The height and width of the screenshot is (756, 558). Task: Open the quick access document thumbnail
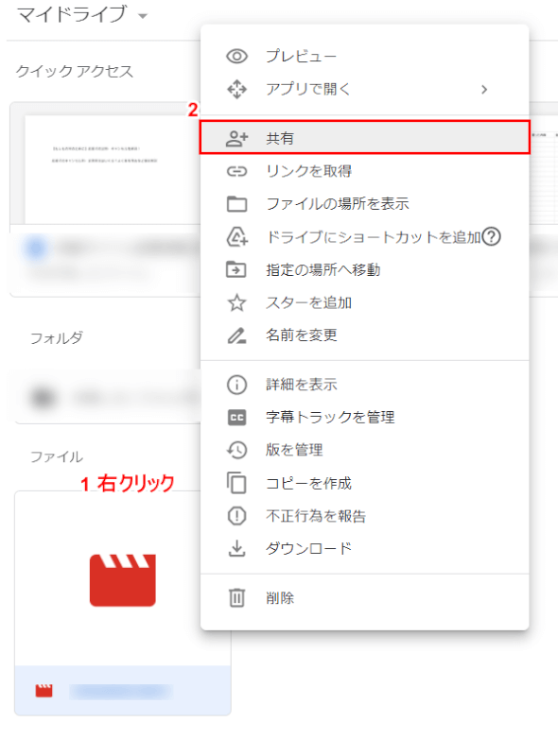(x=112, y=168)
